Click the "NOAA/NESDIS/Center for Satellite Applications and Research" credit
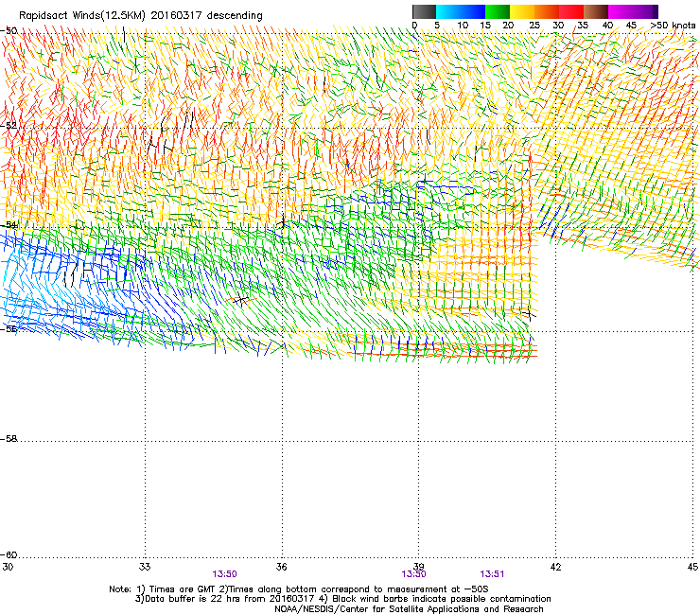700x615 pixels. click(409, 609)
